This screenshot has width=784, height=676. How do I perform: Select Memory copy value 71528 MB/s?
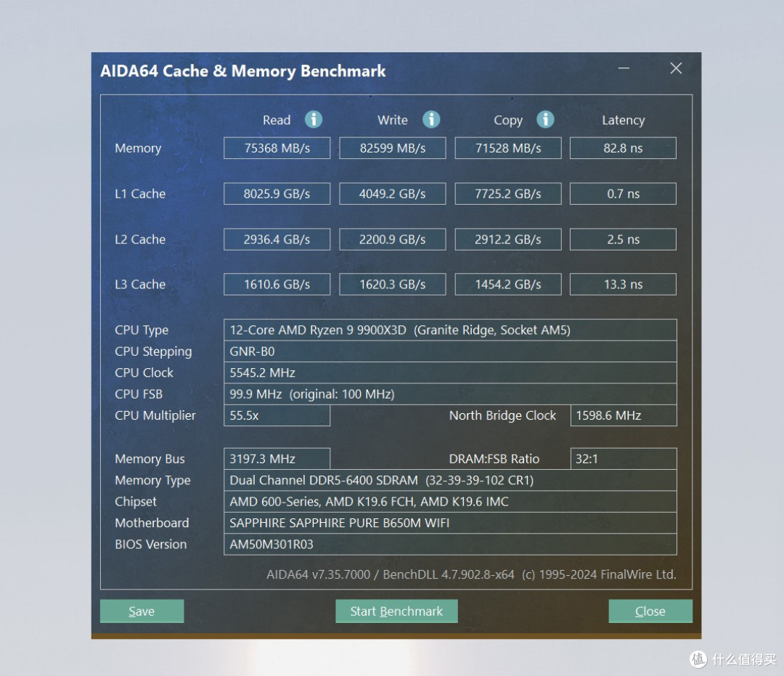(x=508, y=148)
